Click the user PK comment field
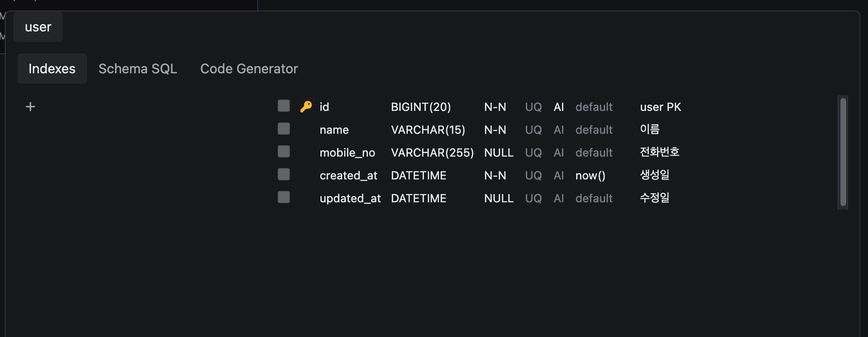The height and width of the screenshot is (337, 868). click(x=660, y=107)
